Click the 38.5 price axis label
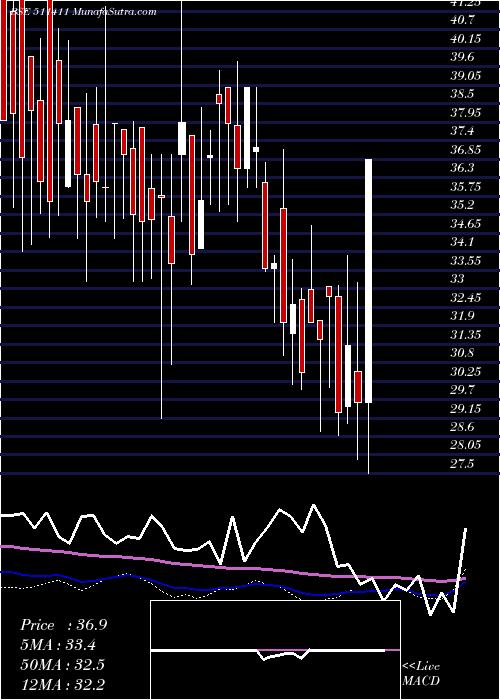This screenshot has width=500, height=700. (462, 94)
